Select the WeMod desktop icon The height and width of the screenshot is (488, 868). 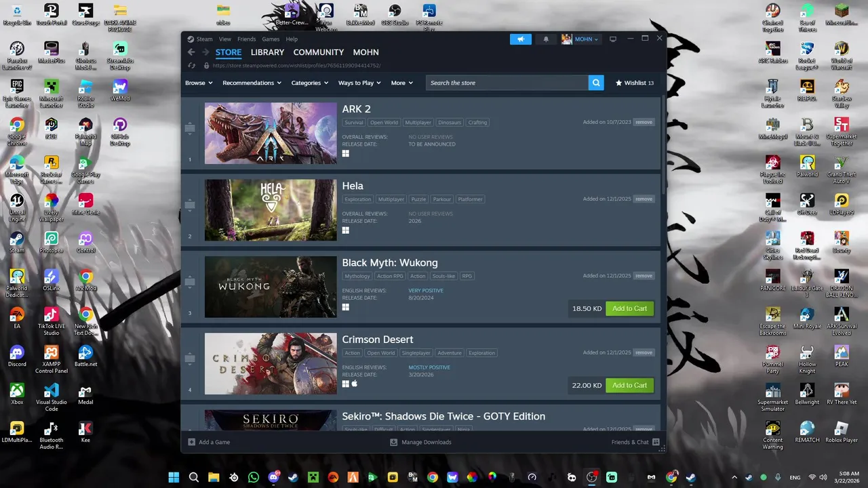click(119, 90)
